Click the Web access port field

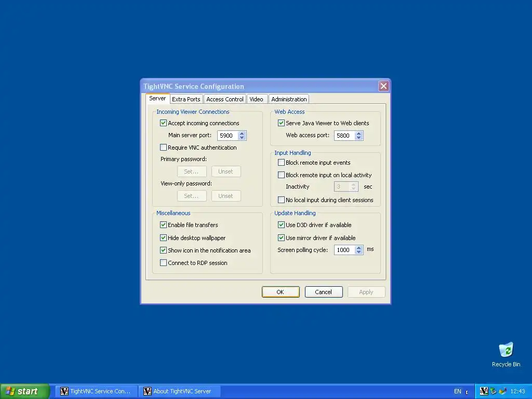click(345, 136)
